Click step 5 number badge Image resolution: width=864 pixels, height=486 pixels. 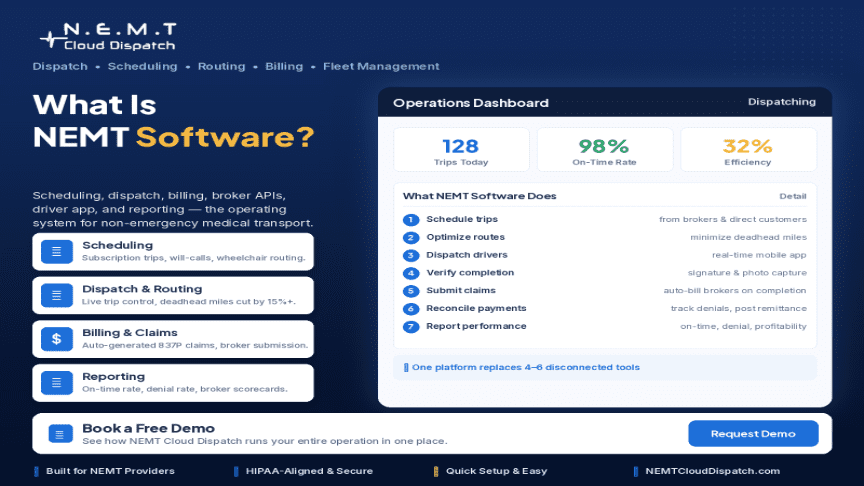(x=411, y=291)
